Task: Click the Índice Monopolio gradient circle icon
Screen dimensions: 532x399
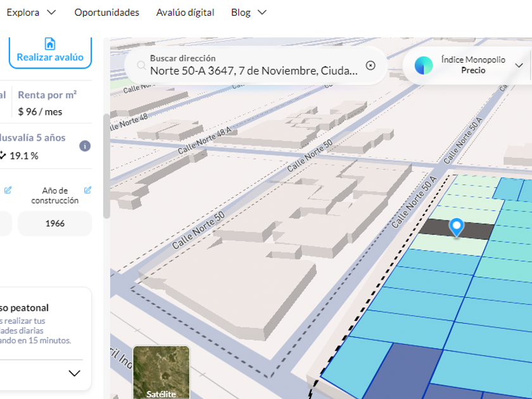Action: click(424, 65)
